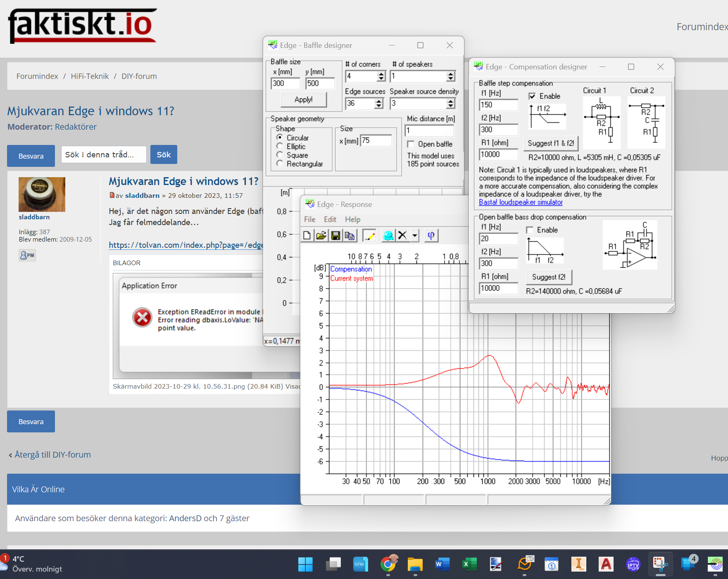The image size is (728, 579).
Task: Click the Copy icon in Response toolbar
Action: (x=350, y=235)
